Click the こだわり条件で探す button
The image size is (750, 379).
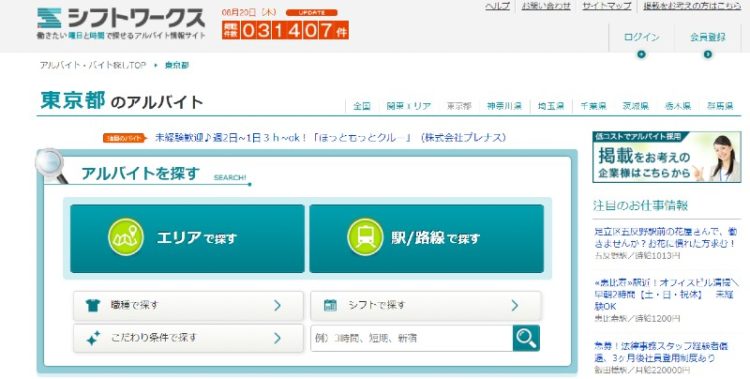[x=188, y=338]
